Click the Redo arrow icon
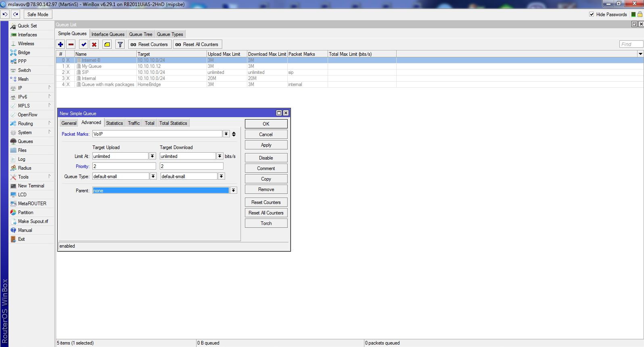This screenshot has width=644, height=347. click(15, 15)
